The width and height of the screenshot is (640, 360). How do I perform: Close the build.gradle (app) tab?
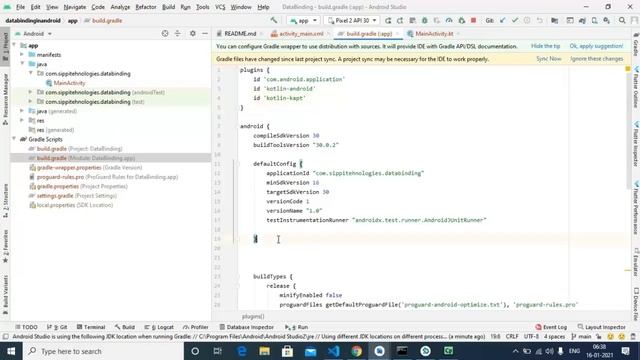click(x=397, y=34)
